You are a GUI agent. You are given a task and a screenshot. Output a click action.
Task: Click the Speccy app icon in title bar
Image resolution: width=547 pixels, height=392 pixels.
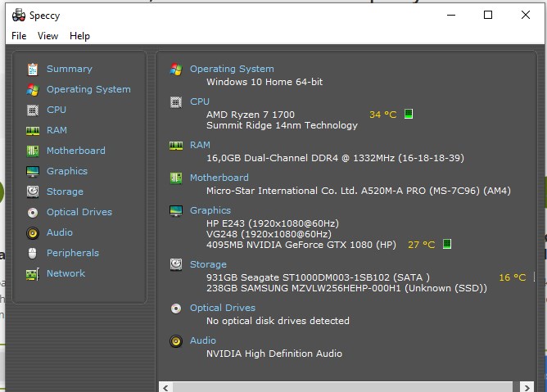pyautogui.click(x=19, y=16)
